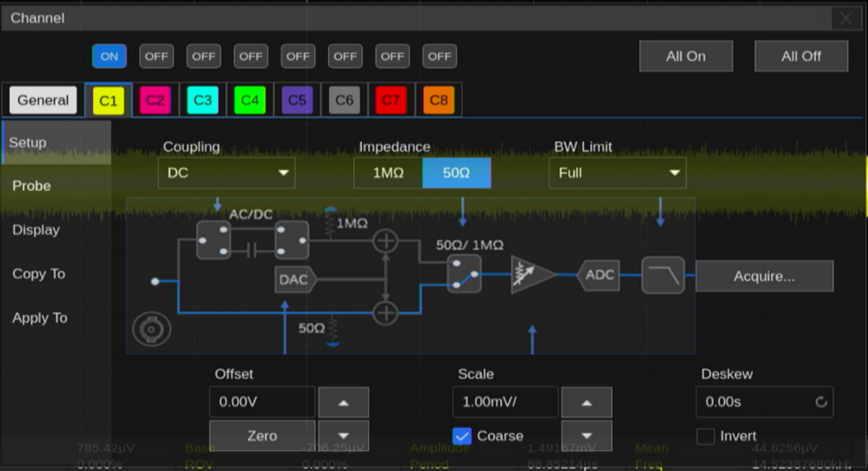
Task: Increase Offset with the up arrow
Action: [x=343, y=402]
